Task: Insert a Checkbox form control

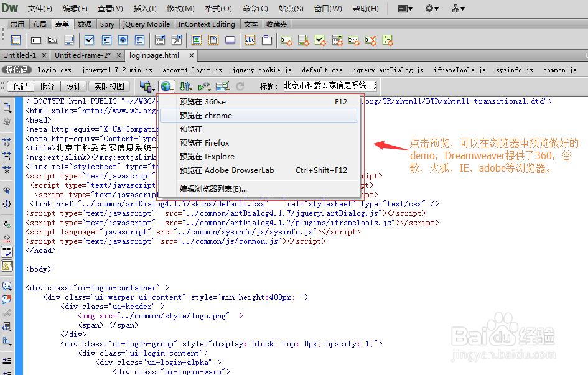Action: (89, 40)
